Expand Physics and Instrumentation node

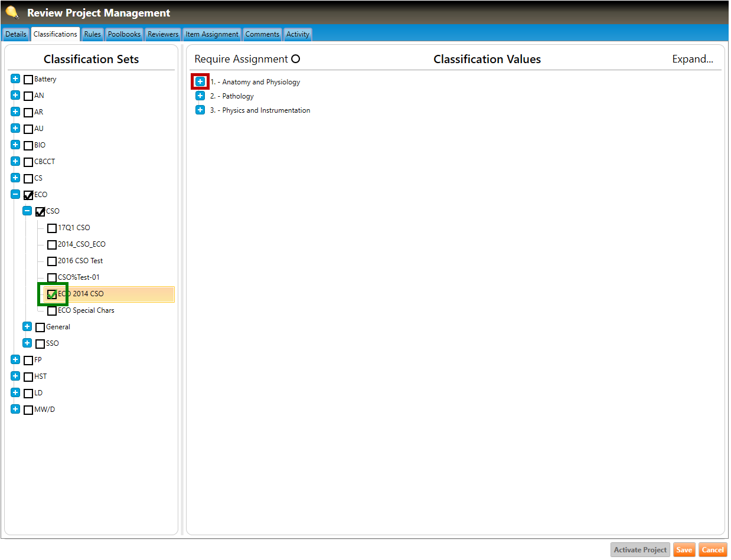click(200, 110)
